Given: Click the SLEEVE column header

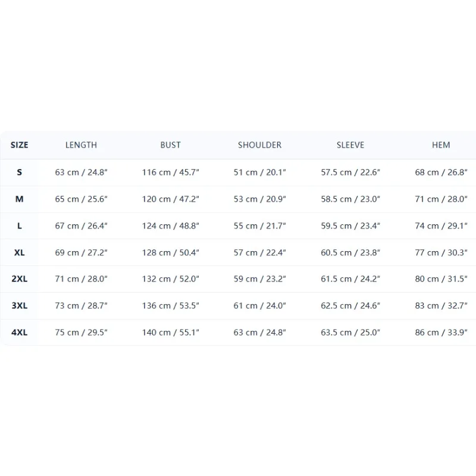Looking at the screenshot, I should coord(350,145).
